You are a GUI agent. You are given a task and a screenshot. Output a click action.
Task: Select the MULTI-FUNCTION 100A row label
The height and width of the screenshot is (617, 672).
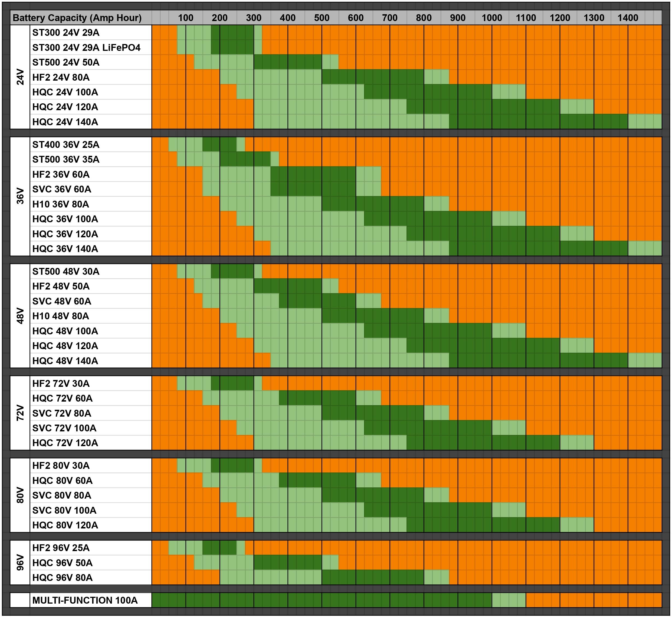click(x=85, y=600)
